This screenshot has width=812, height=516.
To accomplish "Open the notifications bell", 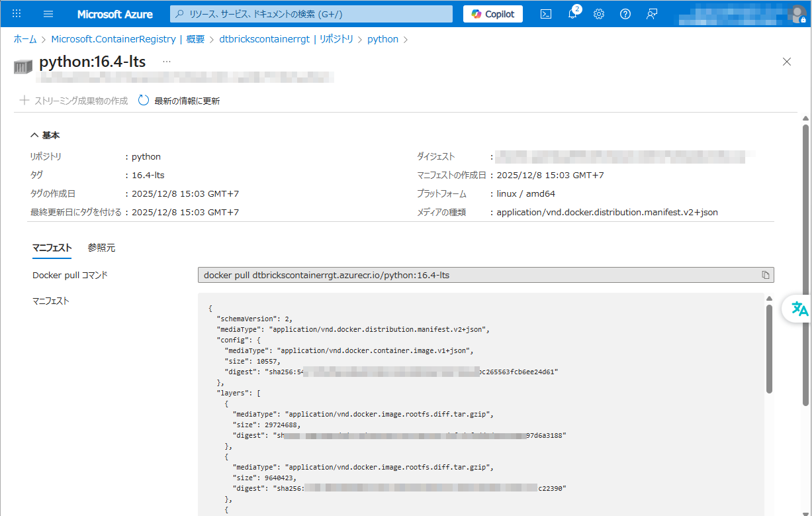I will pyautogui.click(x=572, y=14).
